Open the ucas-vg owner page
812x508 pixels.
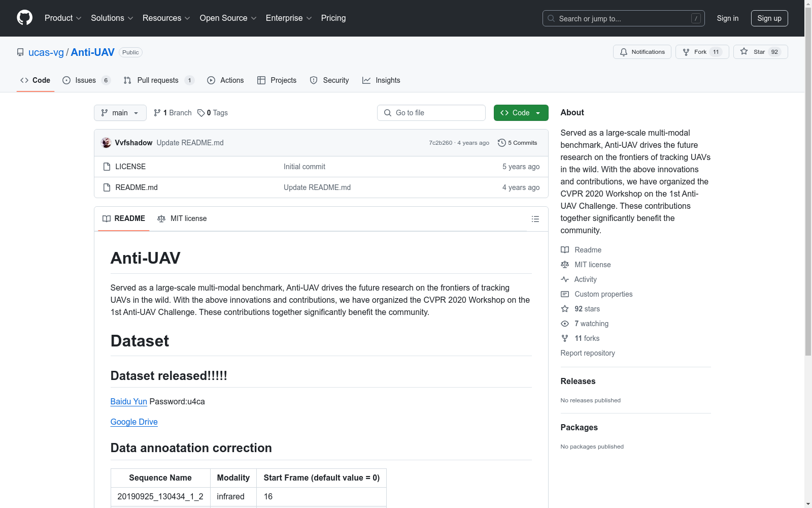click(46, 52)
